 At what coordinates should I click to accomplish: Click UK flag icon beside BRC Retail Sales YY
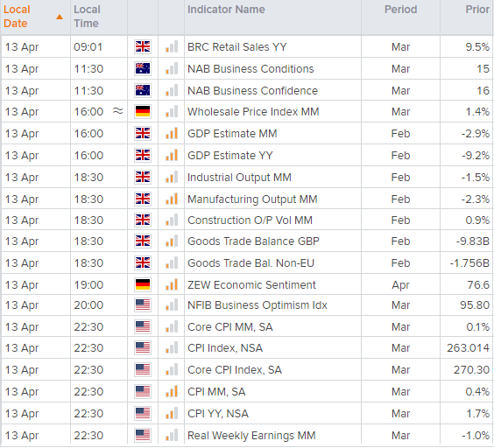coord(143,47)
